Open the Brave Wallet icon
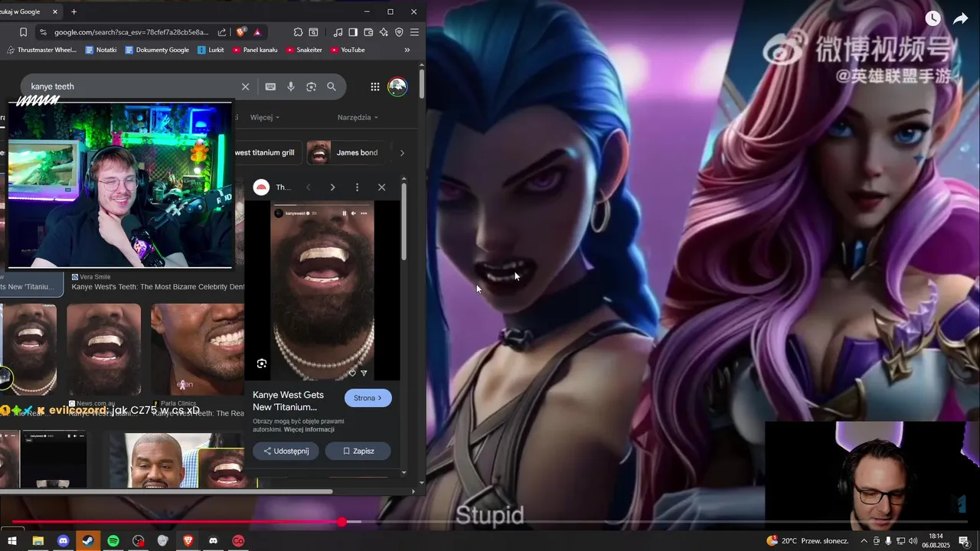The image size is (980, 551). coord(368,32)
